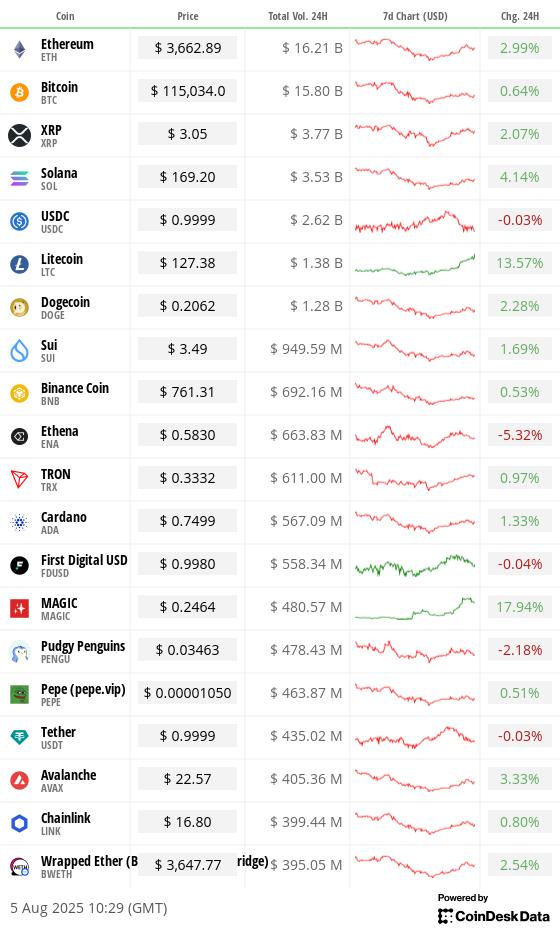
Task: Open the Litecoin logo icon
Action: (x=20, y=264)
